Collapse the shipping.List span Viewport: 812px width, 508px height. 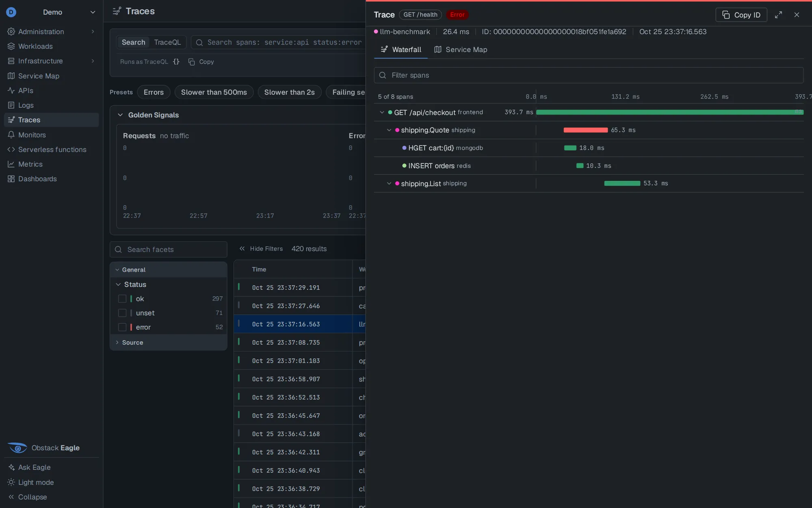[x=389, y=184]
